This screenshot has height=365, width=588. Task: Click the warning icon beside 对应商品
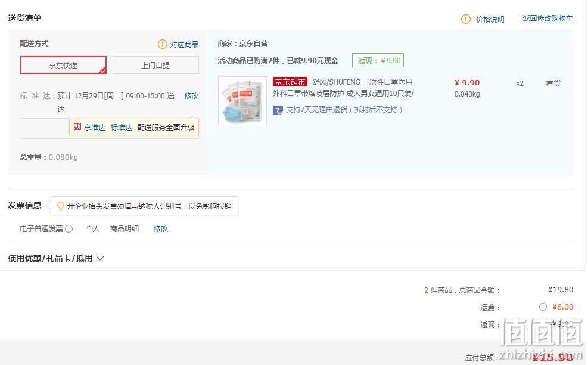click(x=162, y=44)
